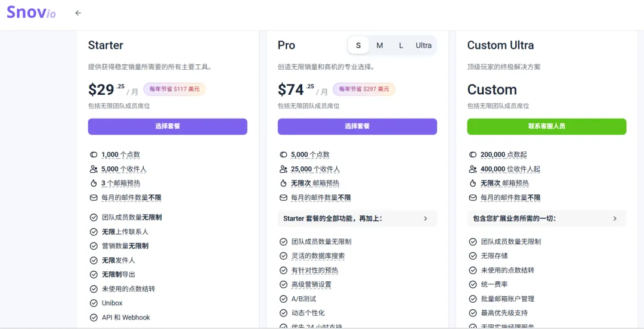Click the green 联系客服人员 button
Viewport: 644px width, 329px height.
coord(547,126)
